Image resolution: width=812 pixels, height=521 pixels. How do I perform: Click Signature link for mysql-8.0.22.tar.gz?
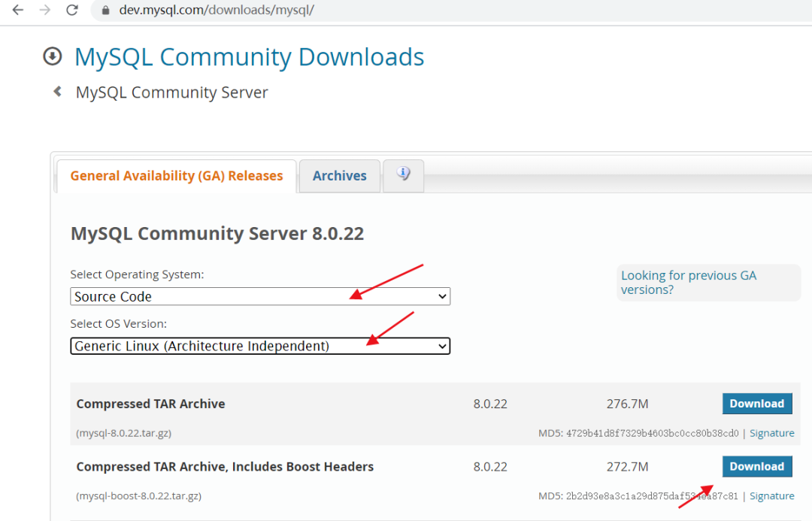[772, 432]
